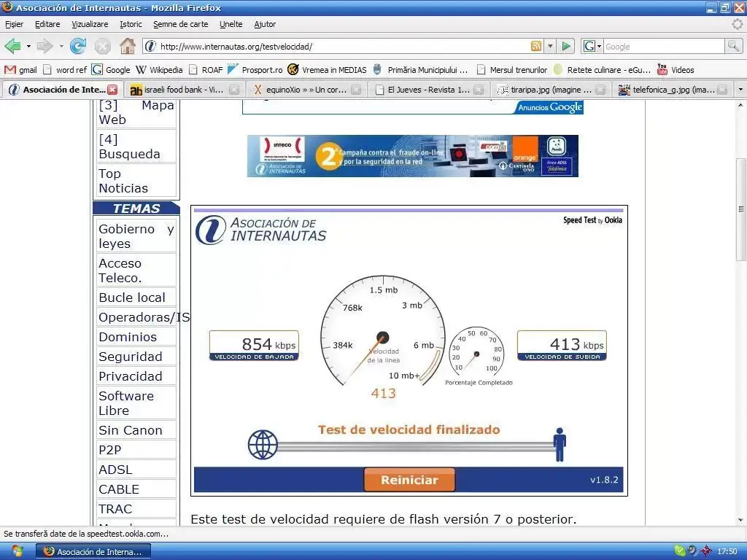Click the search magnifier icon
The width and height of the screenshot is (747, 560).
[x=733, y=46]
